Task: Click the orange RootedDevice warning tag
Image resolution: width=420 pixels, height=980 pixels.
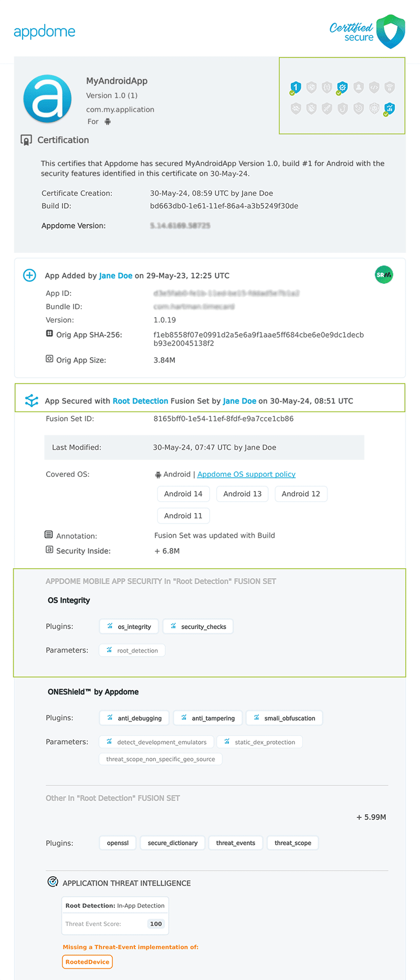Action: 87,962
